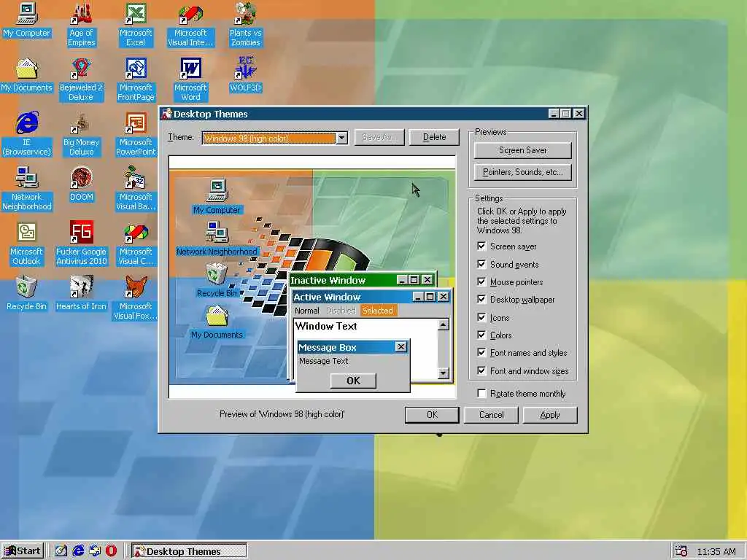
Task: Click Cancel in Desktop Themes dialog
Action: 491,415
